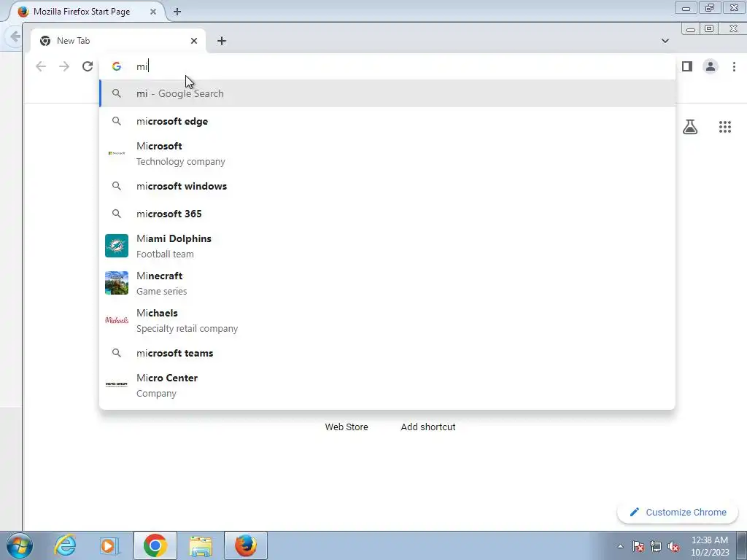Open the Web Store shortcut
Screen dimensions: 747x560
[347, 427]
